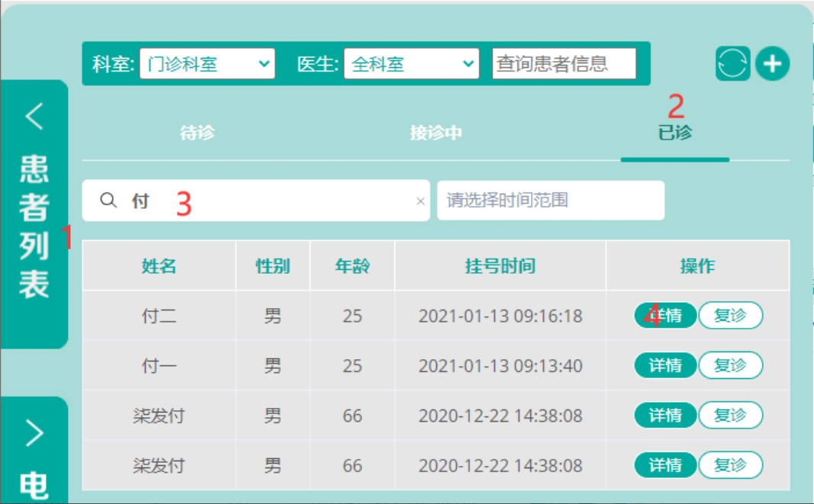Image resolution: width=814 pixels, height=504 pixels.
Task: Open the 医生 dropdown showing 全科室
Action: [411, 64]
